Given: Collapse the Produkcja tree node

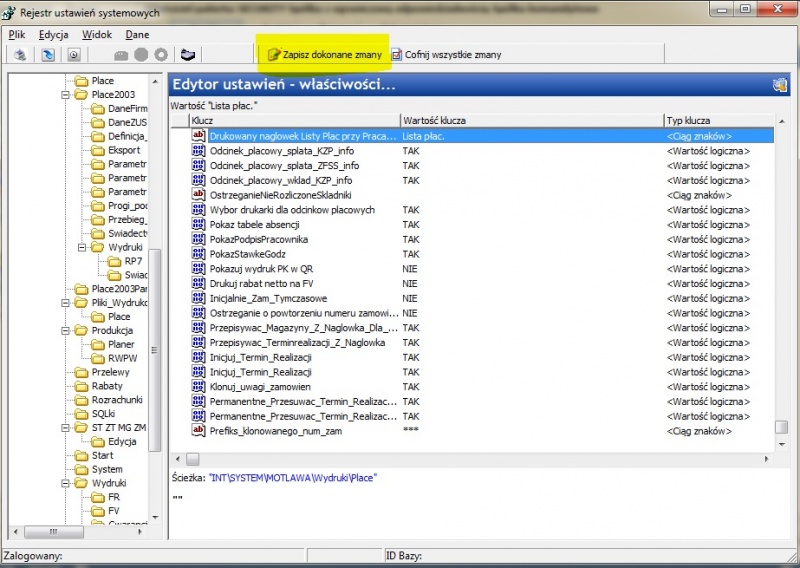Looking at the screenshot, I should click(65, 331).
